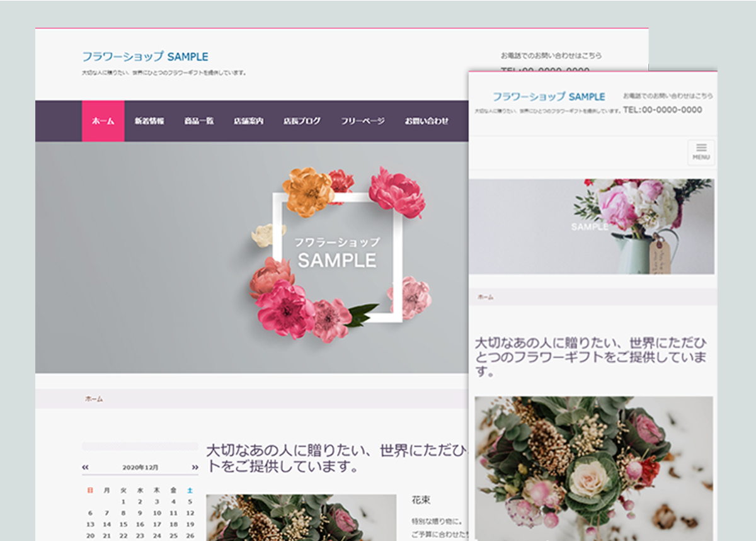Click the desktop フラワーショップ SAMPLE logo
Viewport: 756px width, 541px height.
[x=145, y=57]
